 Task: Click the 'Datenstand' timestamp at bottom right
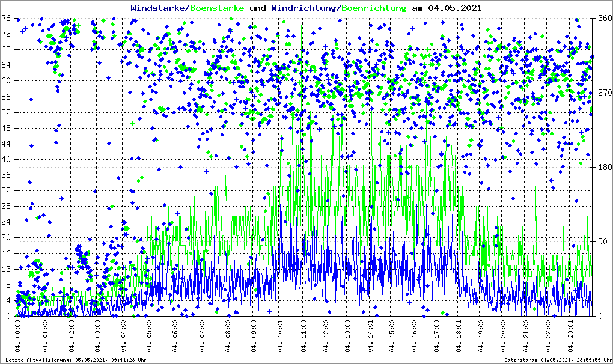[557, 359]
